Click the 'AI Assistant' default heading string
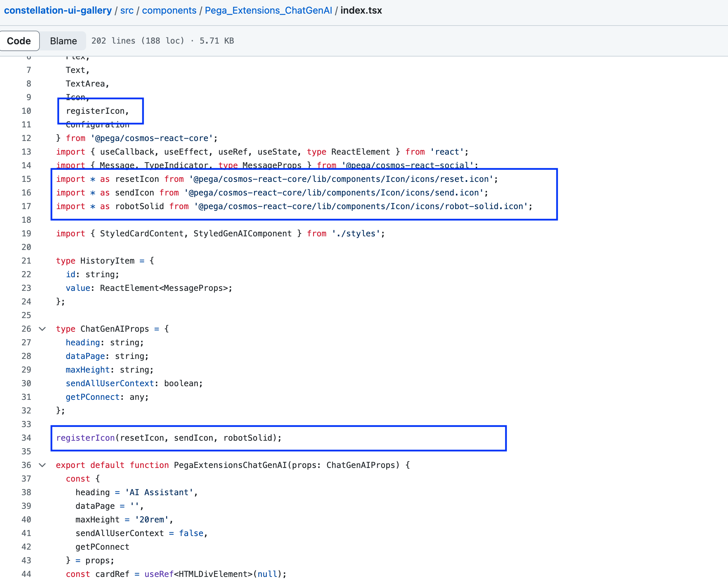728x581 pixels. click(x=159, y=492)
